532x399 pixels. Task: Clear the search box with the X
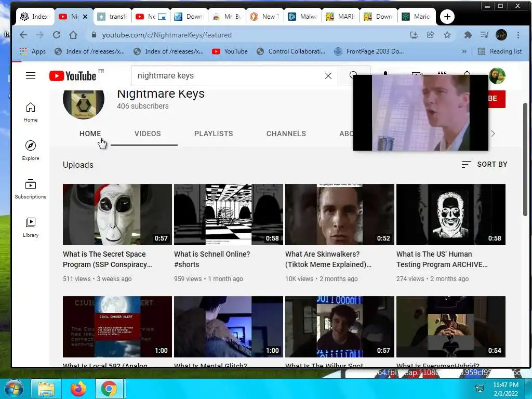[x=328, y=76]
